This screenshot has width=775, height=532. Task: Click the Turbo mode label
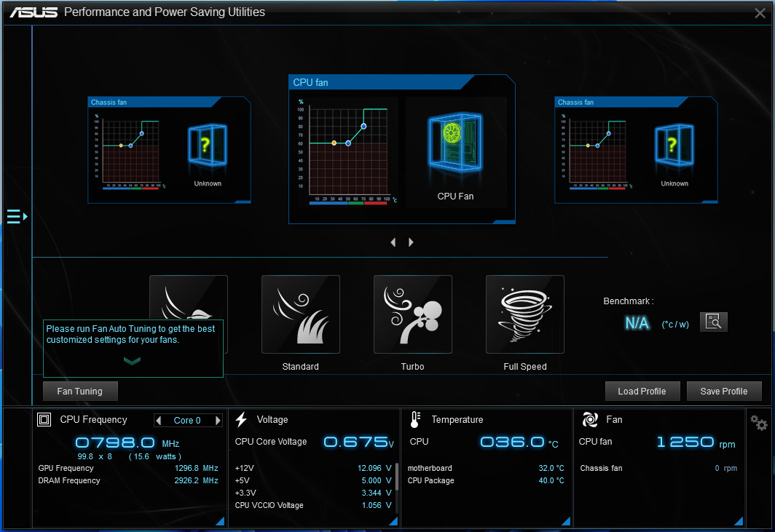pyautogui.click(x=413, y=367)
